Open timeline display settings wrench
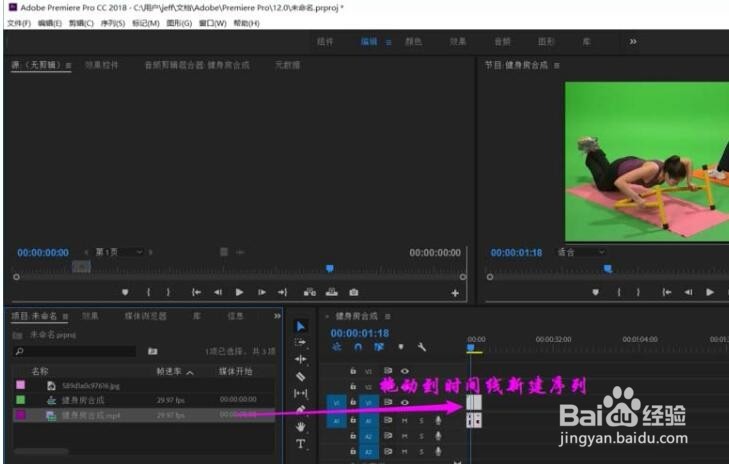This screenshot has height=464, width=729. [422, 347]
